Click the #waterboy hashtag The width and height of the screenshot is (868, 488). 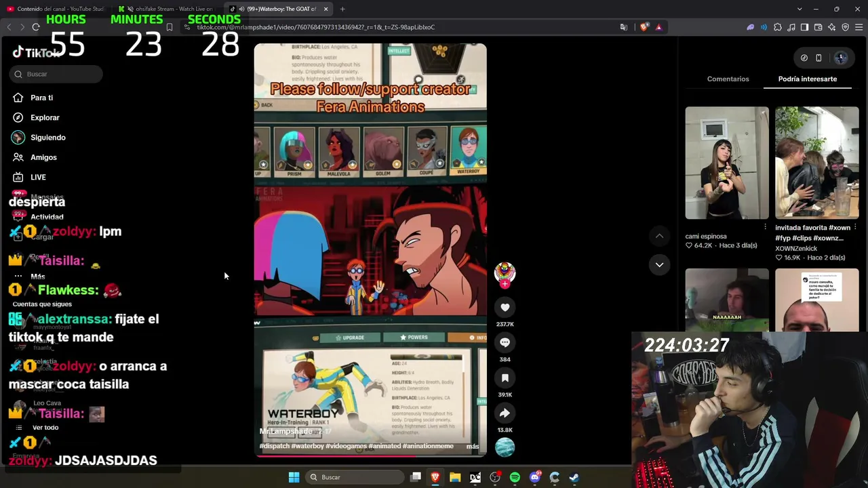(x=307, y=446)
